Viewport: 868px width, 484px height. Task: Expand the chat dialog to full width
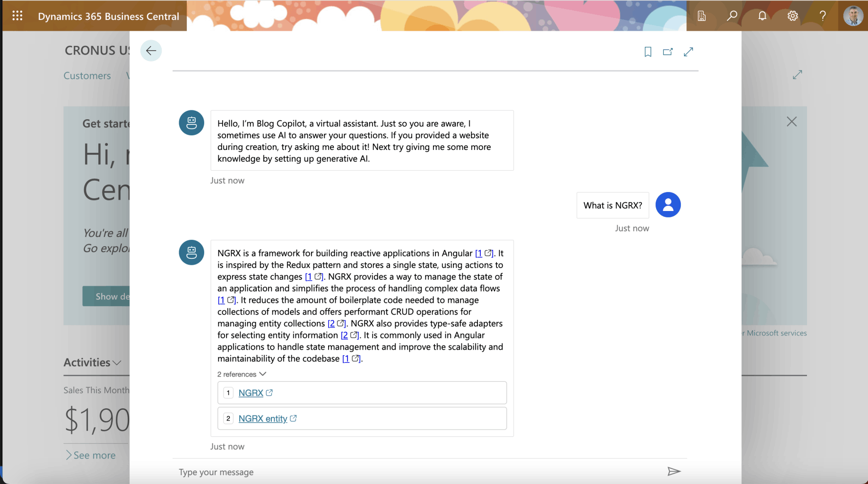click(688, 52)
